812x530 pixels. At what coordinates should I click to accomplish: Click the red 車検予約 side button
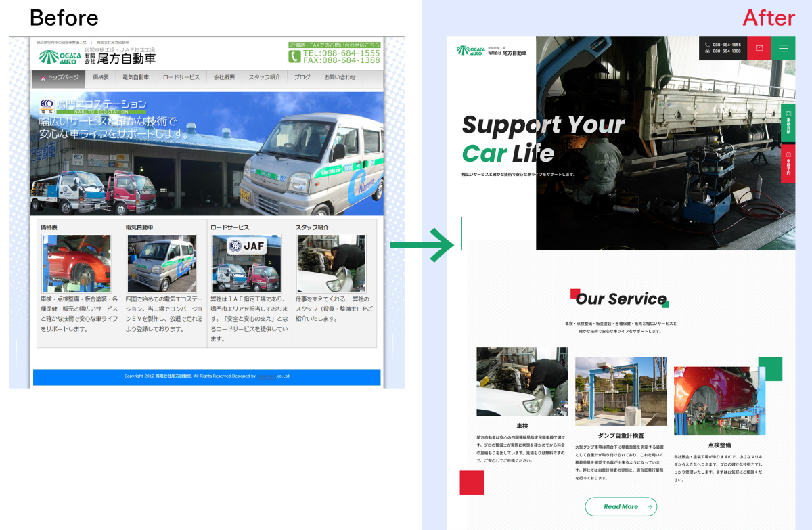tap(788, 163)
